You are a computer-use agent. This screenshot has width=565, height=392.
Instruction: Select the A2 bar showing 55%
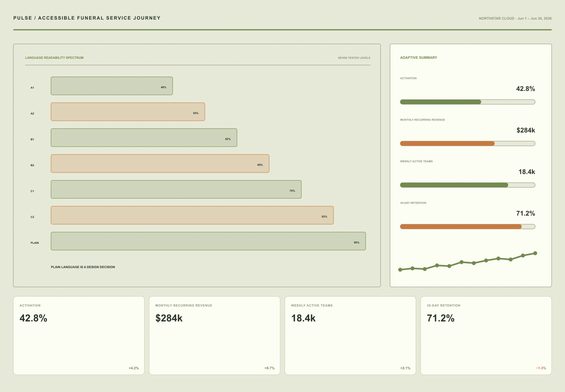[x=128, y=112]
